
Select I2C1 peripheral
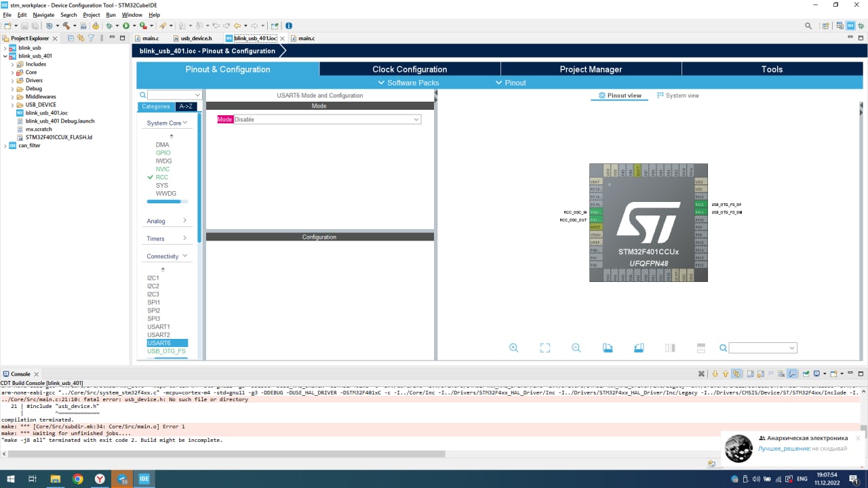click(x=153, y=278)
